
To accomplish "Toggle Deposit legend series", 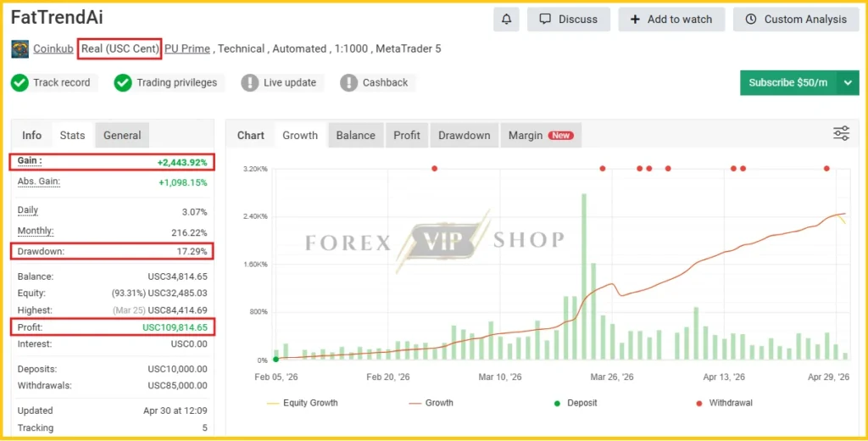I will pyautogui.click(x=576, y=403).
